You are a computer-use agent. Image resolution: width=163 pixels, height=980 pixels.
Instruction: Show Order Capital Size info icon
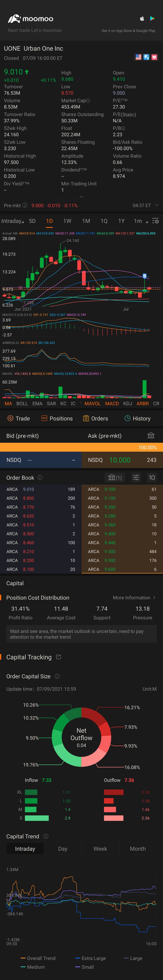(57, 676)
